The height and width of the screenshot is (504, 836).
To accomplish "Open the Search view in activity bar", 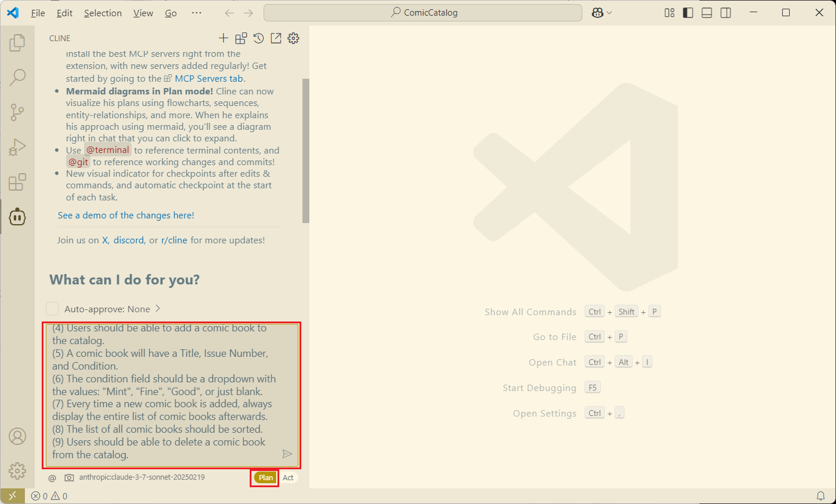I will tap(17, 77).
